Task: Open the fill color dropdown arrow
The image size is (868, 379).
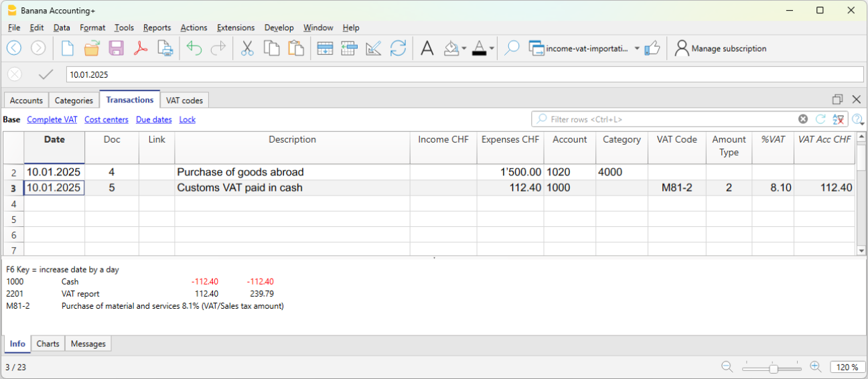Action: (x=463, y=49)
